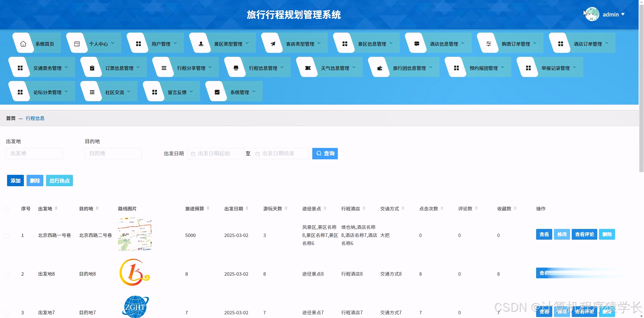The height and width of the screenshot is (318, 644).
Task: Click the person icon on 景区类型管理
Action: point(201,43)
